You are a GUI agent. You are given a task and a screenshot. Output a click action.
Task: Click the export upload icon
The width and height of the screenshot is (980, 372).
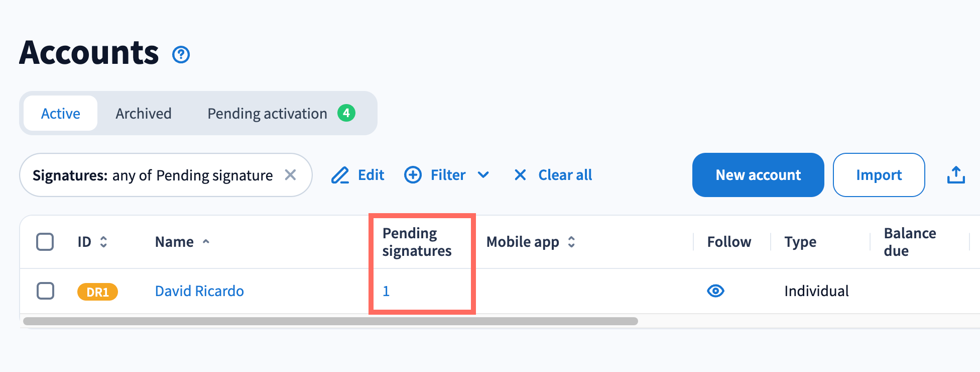956,175
